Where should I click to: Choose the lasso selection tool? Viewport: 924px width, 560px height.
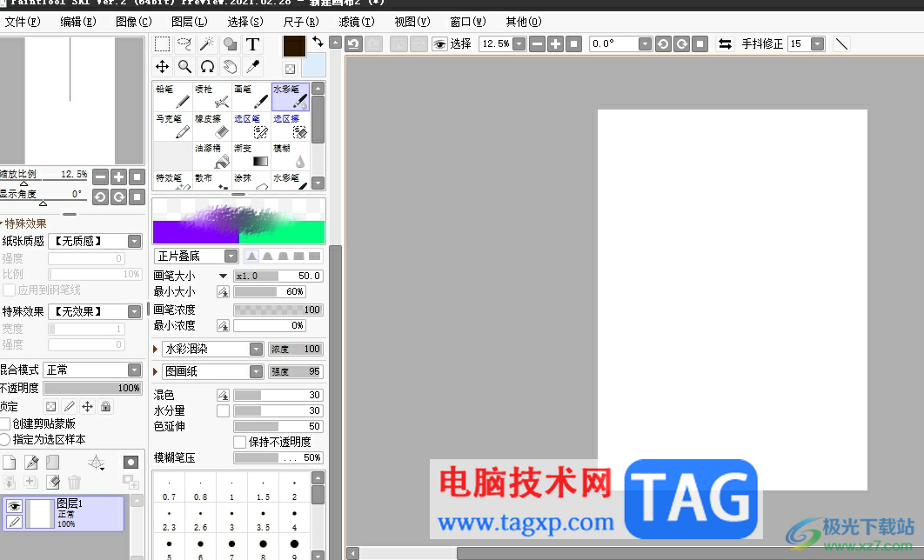tap(184, 44)
